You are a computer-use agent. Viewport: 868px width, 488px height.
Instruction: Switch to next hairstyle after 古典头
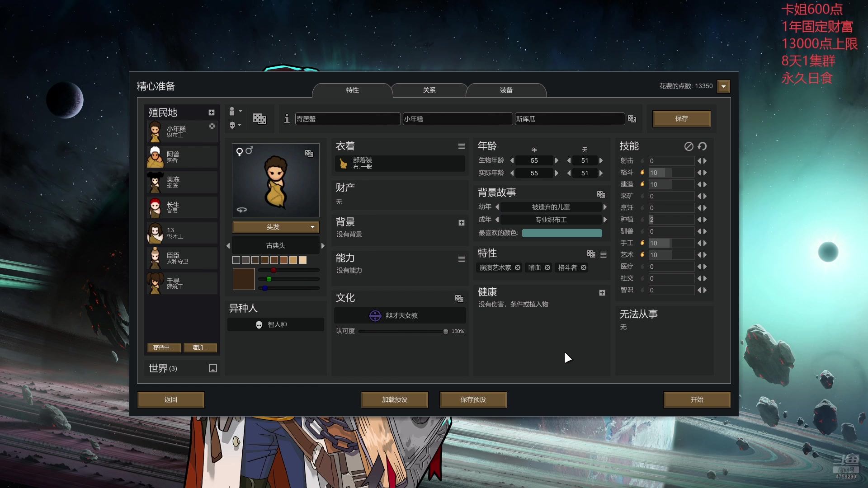coord(323,246)
